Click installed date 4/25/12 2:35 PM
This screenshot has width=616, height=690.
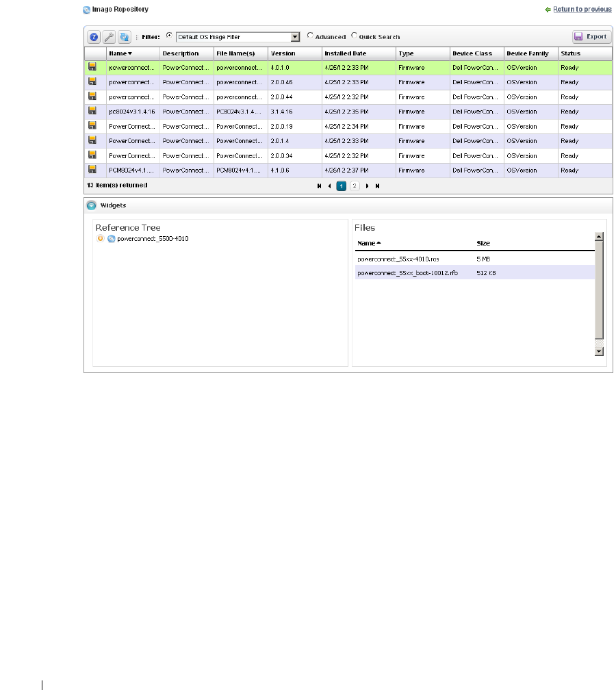[346, 112]
